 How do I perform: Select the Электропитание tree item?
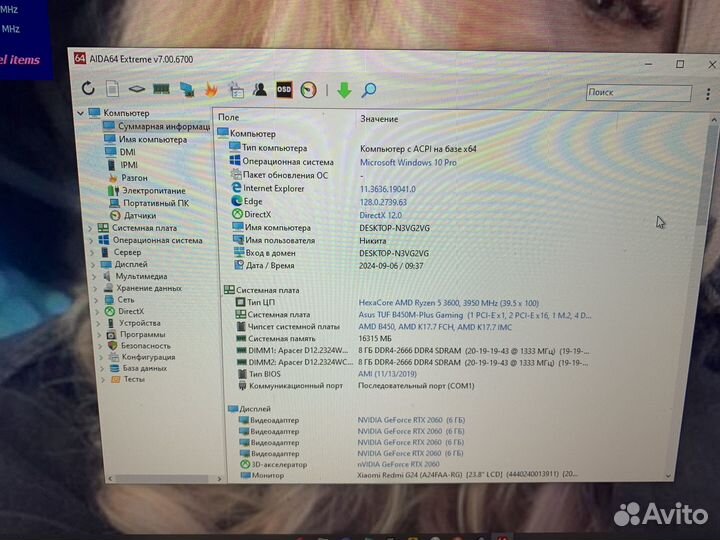coord(154,191)
